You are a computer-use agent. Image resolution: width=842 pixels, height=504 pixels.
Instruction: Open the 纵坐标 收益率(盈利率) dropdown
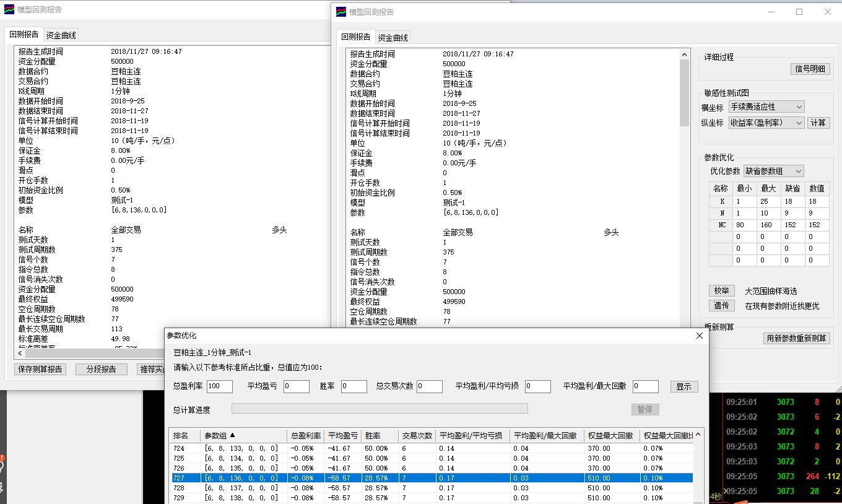pyautogui.click(x=766, y=123)
